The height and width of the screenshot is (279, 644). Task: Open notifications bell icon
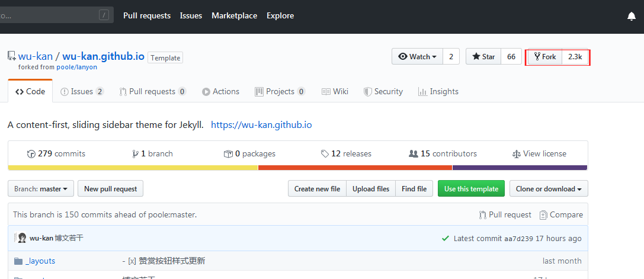632,16
